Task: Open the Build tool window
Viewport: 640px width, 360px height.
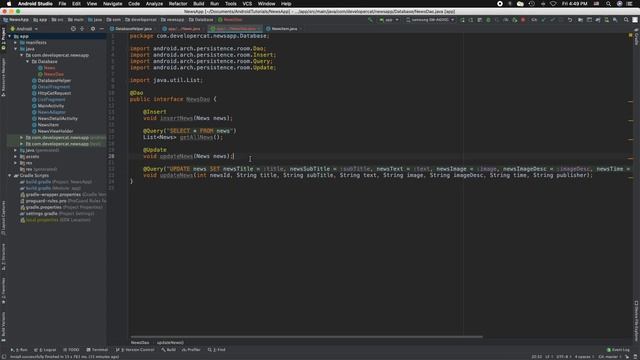Action: pos(169,350)
